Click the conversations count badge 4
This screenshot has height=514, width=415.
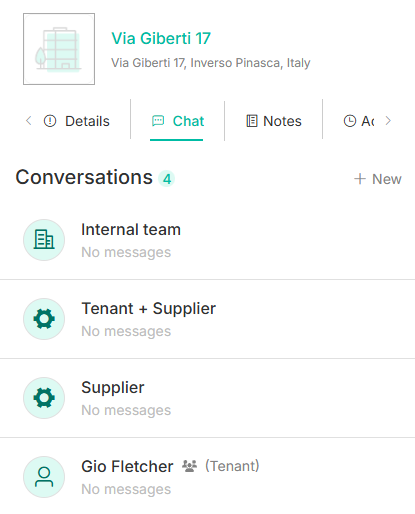[167, 179]
